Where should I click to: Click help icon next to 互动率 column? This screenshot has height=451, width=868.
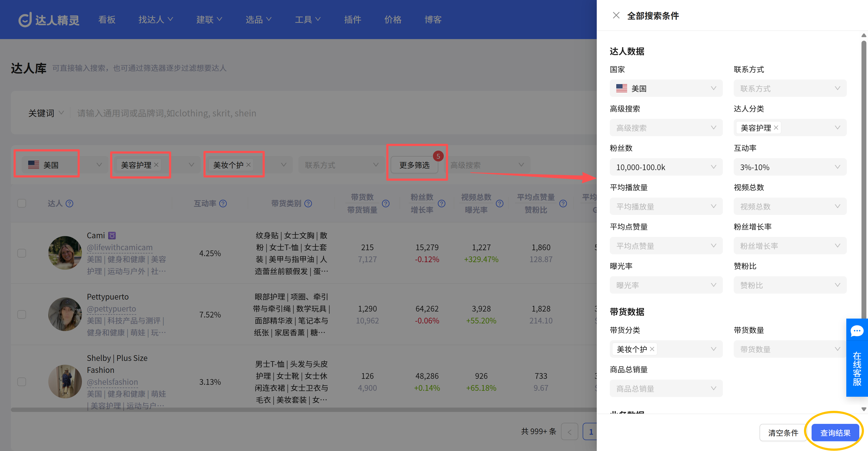pos(223,203)
